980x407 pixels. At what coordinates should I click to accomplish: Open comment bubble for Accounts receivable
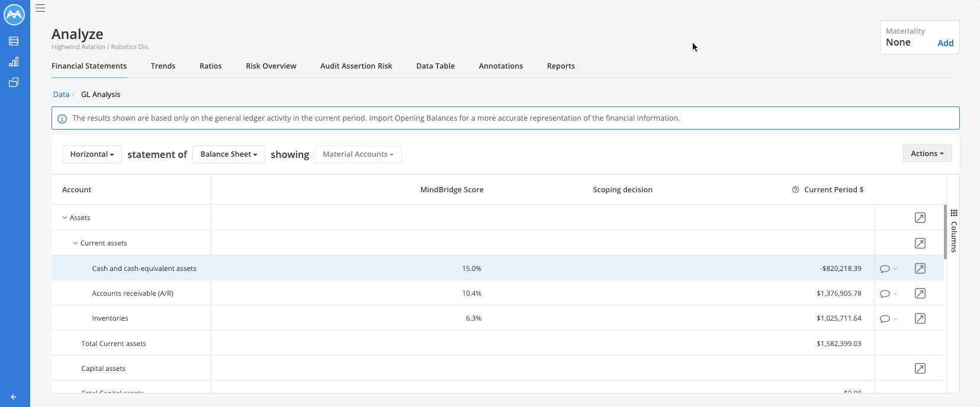point(885,293)
